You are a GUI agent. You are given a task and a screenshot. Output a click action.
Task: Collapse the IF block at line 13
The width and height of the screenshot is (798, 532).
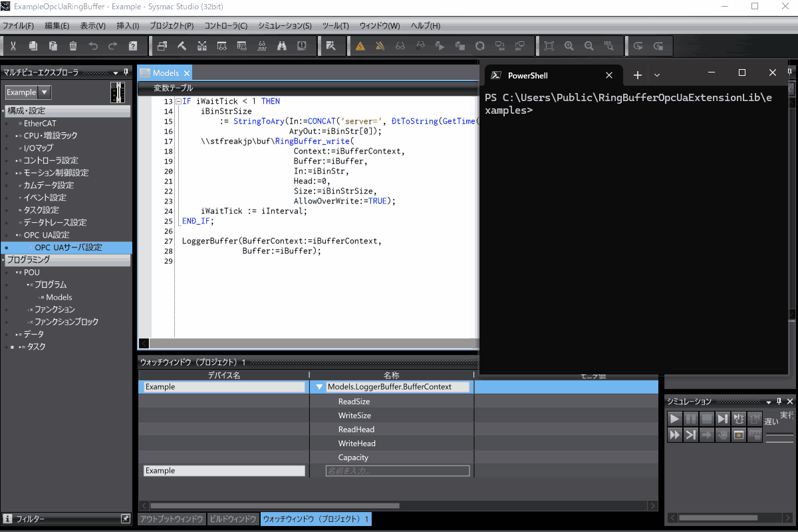click(x=178, y=102)
